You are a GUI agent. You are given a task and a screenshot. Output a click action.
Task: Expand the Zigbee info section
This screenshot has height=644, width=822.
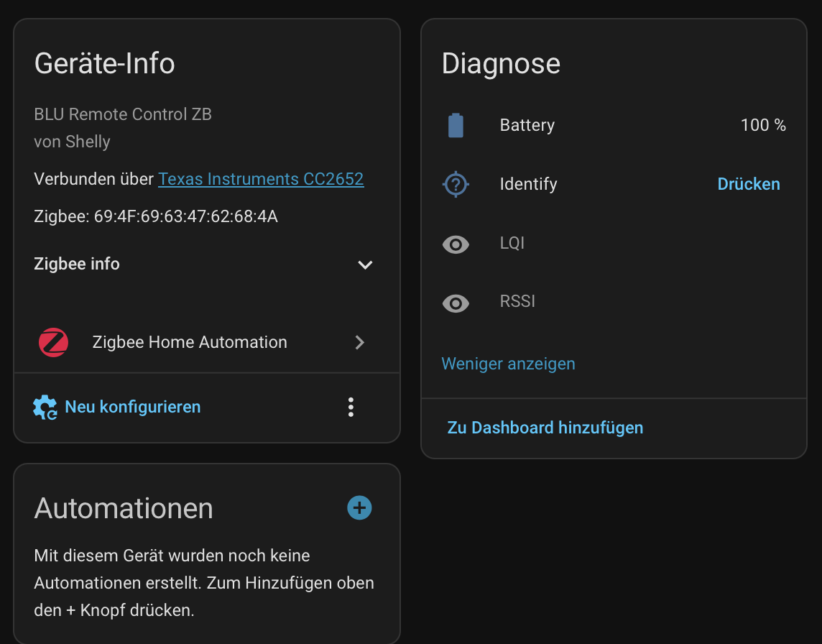point(365,264)
